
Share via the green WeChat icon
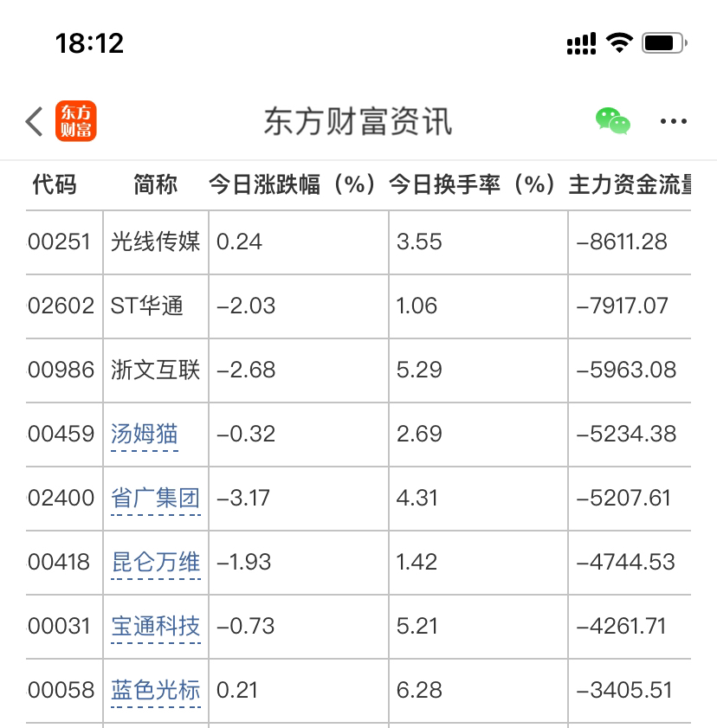click(x=613, y=121)
